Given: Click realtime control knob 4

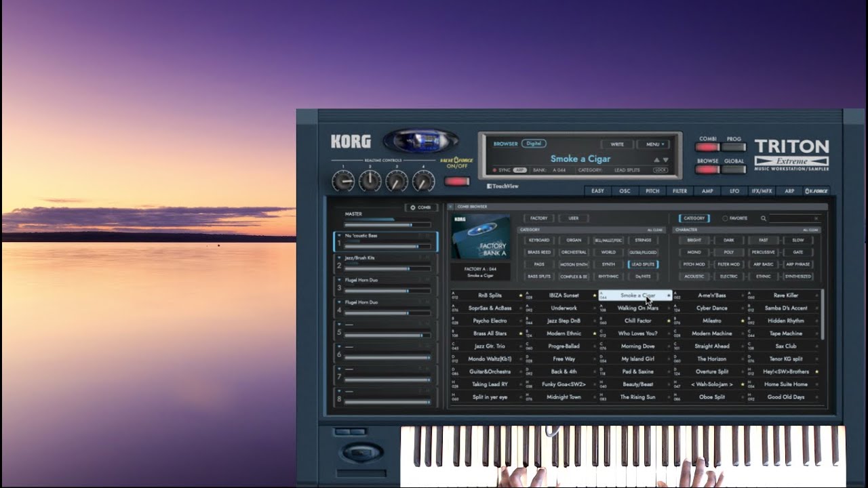Looking at the screenshot, I should click(423, 181).
